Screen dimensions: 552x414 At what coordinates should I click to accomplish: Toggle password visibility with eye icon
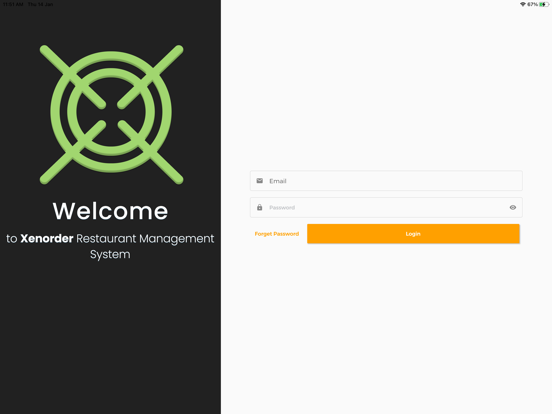(513, 207)
